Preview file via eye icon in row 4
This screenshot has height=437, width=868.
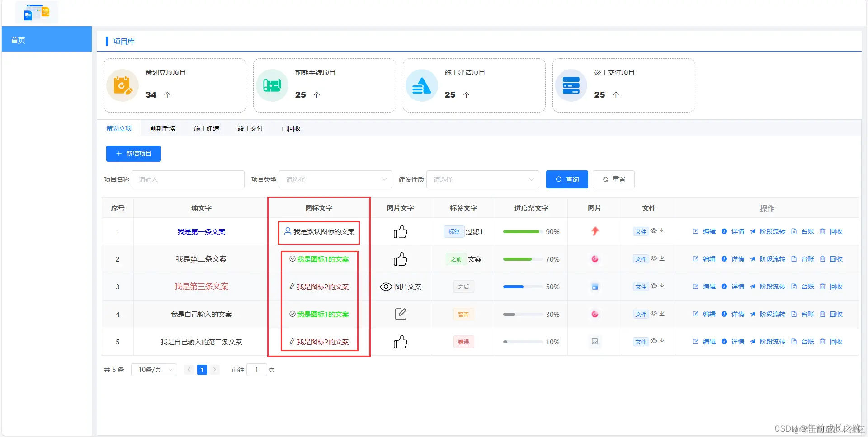click(654, 314)
